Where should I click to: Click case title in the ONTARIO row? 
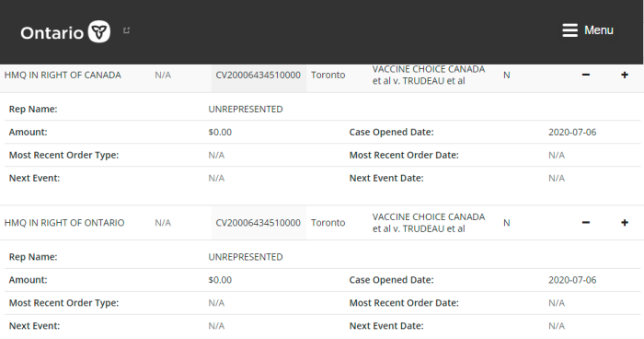[429, 223]
